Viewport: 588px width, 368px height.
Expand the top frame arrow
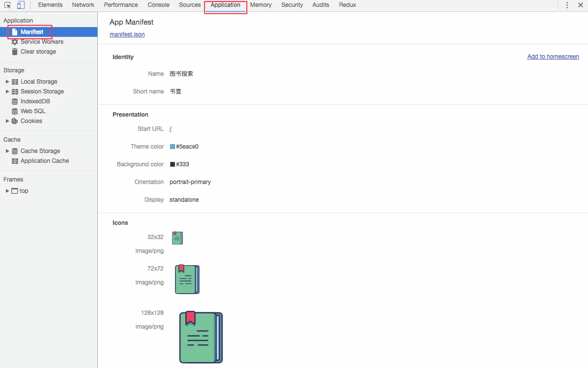pyautogui.click(x=7, y=191)
